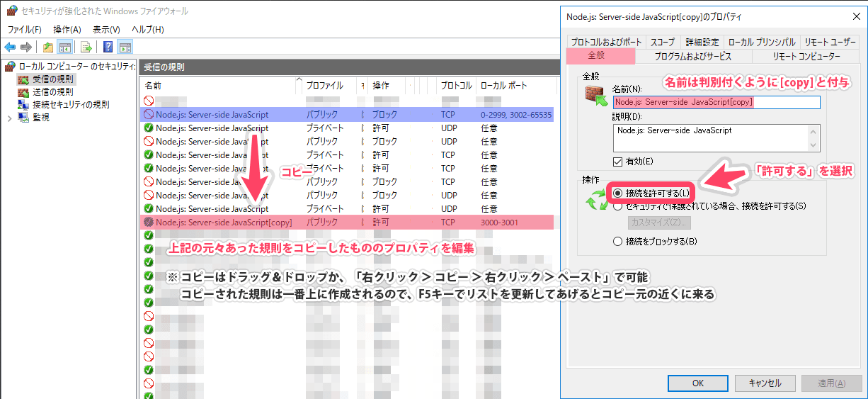Click the キャンセル button

click(765, 383)
